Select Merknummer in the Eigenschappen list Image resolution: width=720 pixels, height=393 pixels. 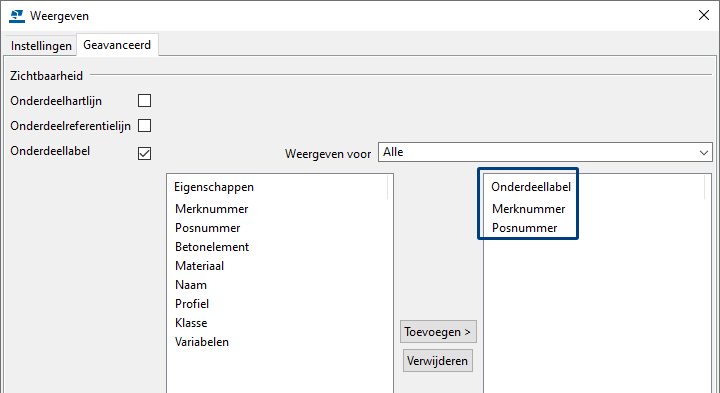212,209
